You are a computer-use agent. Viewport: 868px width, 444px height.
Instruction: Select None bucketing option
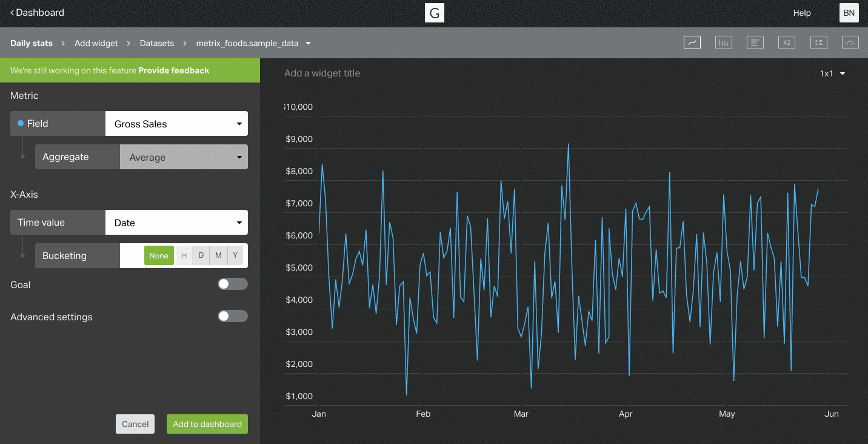click(x=159, y=255)
